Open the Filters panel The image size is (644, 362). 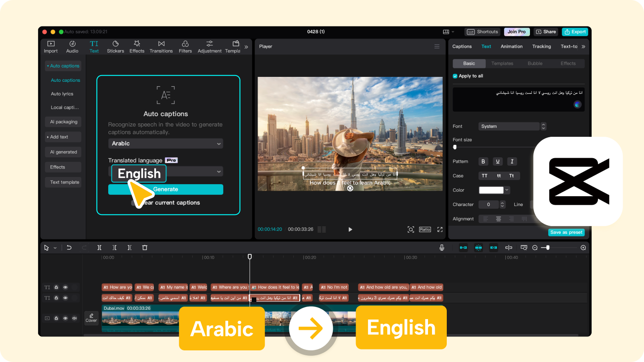(185, 46)
